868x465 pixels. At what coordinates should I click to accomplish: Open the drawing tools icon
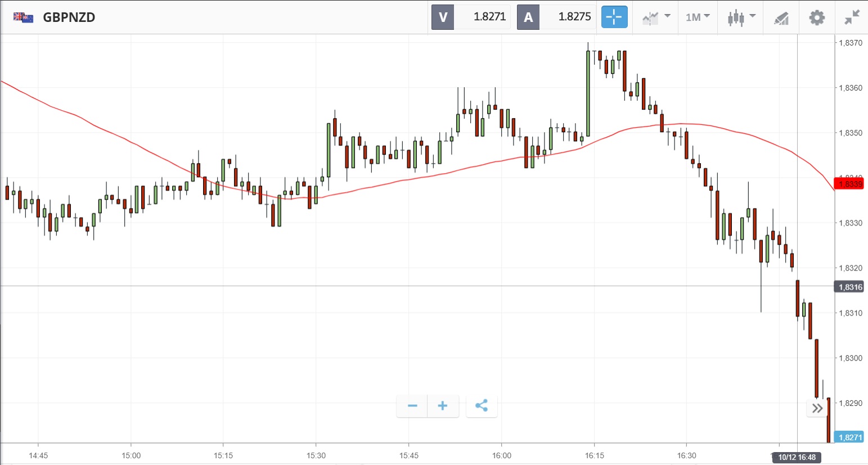pos(781,18)
